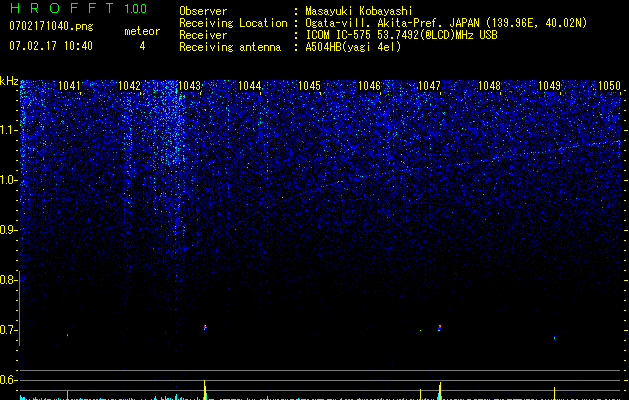
Task: Click the 0.7 kHz axis label
Action: click(x=8, y=330)
